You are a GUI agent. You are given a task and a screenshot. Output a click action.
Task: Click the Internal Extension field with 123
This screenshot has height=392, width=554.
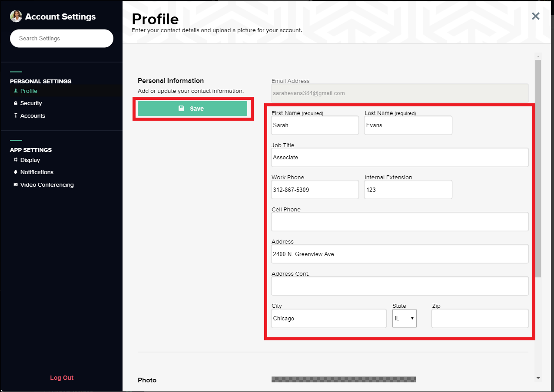click(408, 190)
